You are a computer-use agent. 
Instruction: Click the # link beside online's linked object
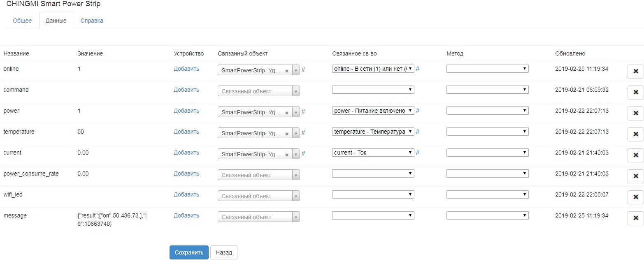coord(303,69)
